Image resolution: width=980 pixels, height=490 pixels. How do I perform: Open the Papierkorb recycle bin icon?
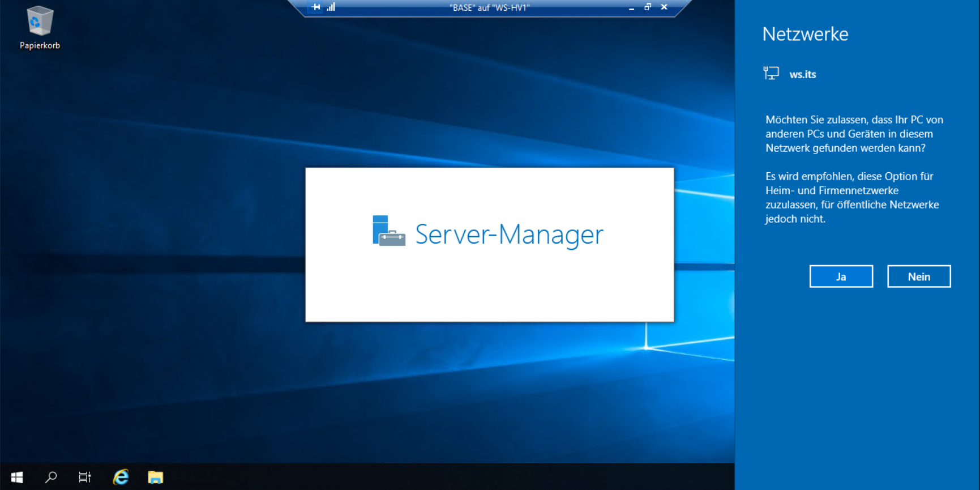pyautogui.click(x=40, y=28)
